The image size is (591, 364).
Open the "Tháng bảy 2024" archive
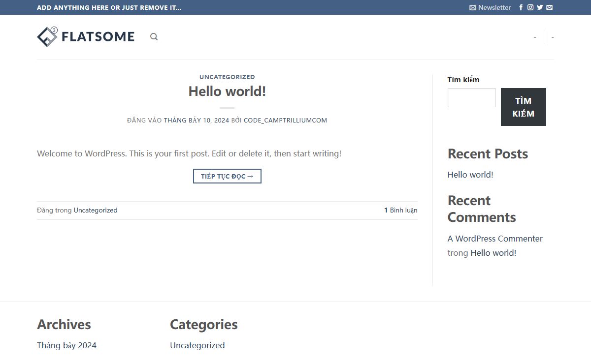click(x=66, y=345)
